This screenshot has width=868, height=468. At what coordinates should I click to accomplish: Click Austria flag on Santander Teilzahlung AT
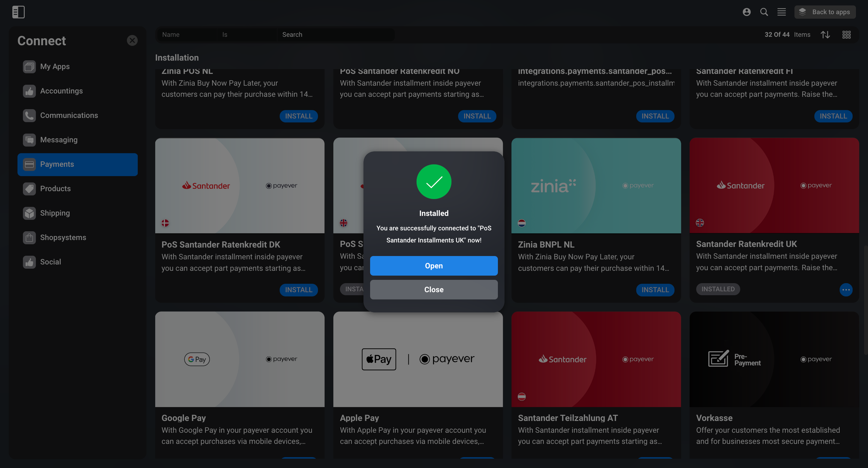coord(522,397)
